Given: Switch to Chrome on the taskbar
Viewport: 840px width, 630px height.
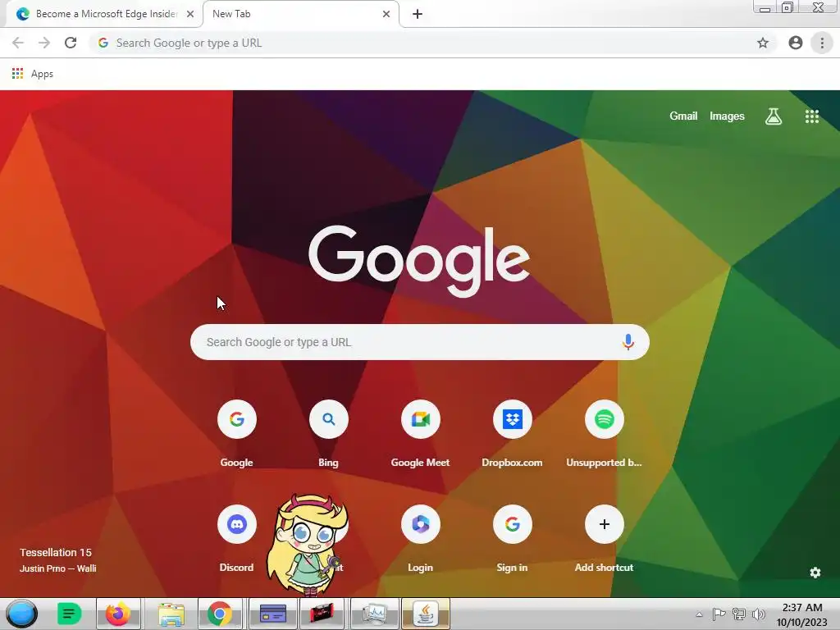Looking at the screenshot, I should point(220,614).
